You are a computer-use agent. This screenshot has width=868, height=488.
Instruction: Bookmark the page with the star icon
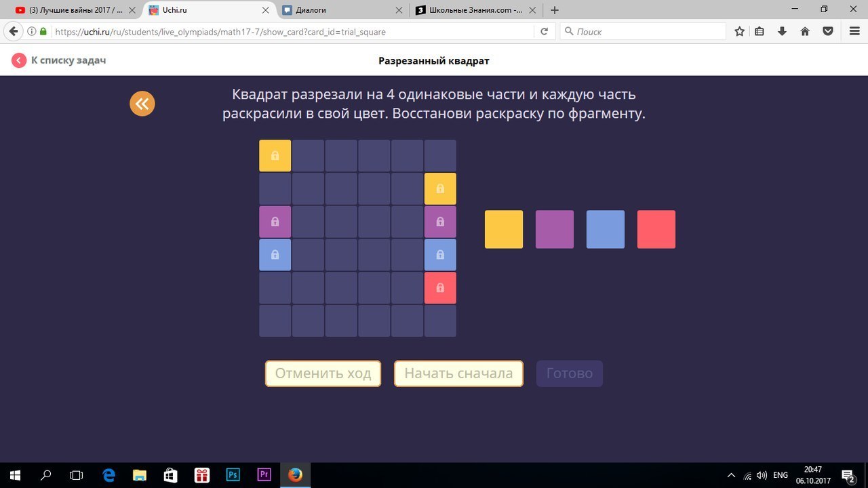click(739, 31)
